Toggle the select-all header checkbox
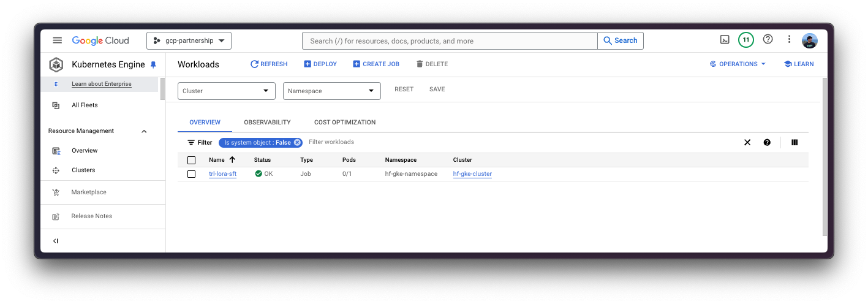Viewport: 868px width, 304px height. [x=191, y=160]
